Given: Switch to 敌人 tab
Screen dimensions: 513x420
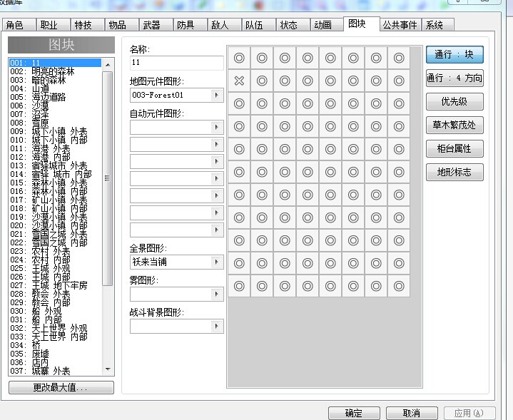Looking at the screenshot, I should (x=224, y=25).
